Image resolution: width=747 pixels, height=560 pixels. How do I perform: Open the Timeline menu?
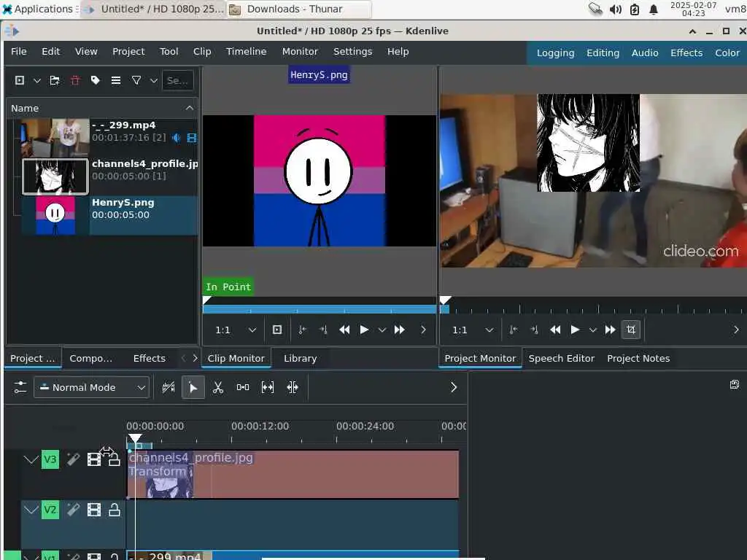pyautogui.click(x=247, y=52)
